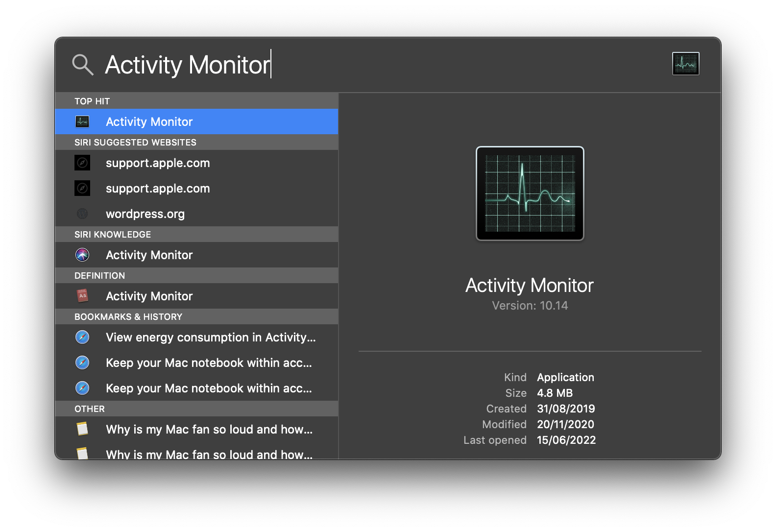Click the Kind value Application
Image resolution: width=776 pixels, height=532 pixels.
[565, 377]
